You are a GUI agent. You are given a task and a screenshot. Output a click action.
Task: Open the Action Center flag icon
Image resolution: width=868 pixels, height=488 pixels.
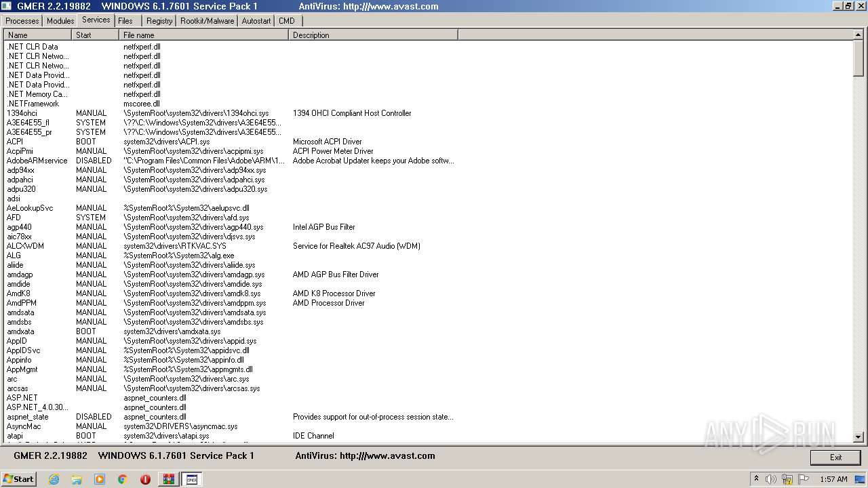tap(802, 479)
